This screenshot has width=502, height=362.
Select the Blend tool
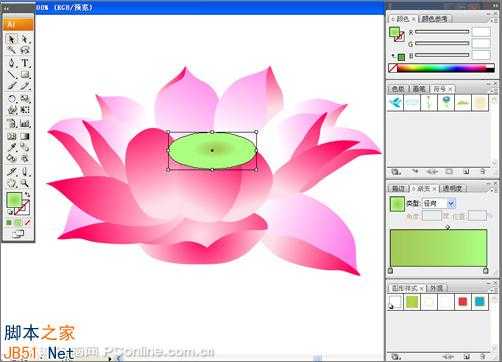(25, 147)
